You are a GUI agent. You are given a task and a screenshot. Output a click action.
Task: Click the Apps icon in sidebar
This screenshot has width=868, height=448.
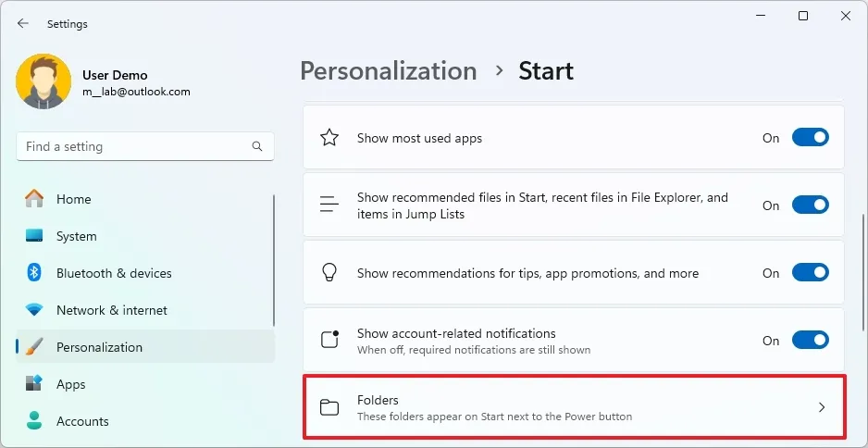pyautogui.click(x=34, y=384)
